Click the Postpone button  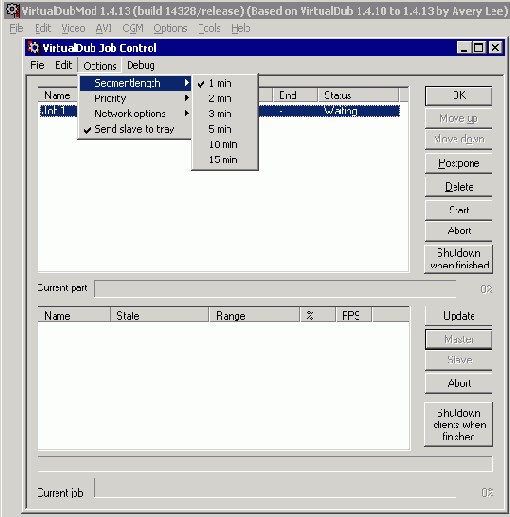(x=459, y=163)
